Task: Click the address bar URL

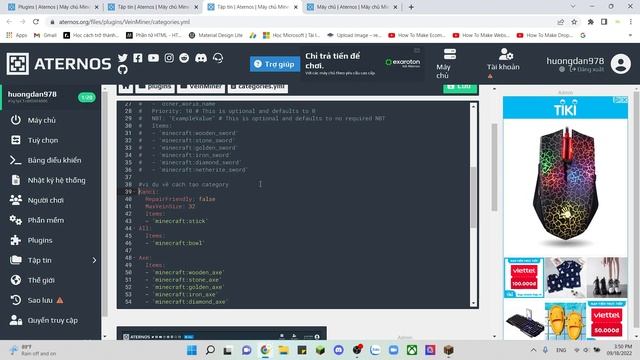Action: pos(124,22)
